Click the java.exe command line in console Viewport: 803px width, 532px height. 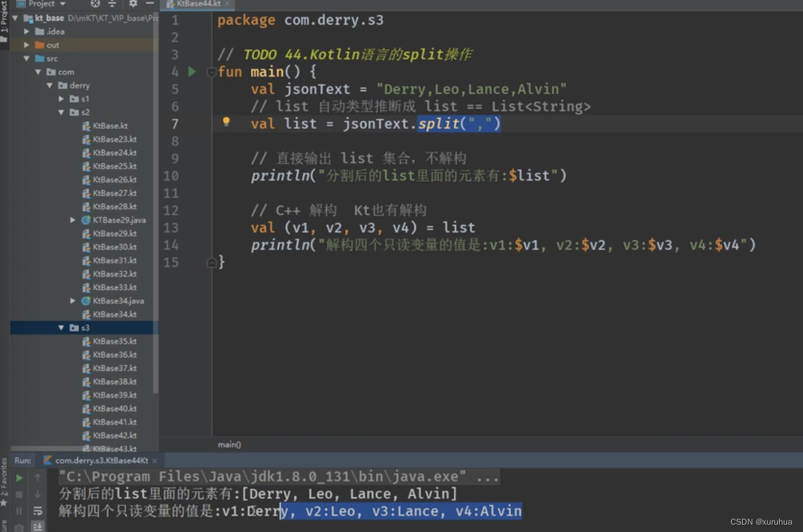coord(279,476)
